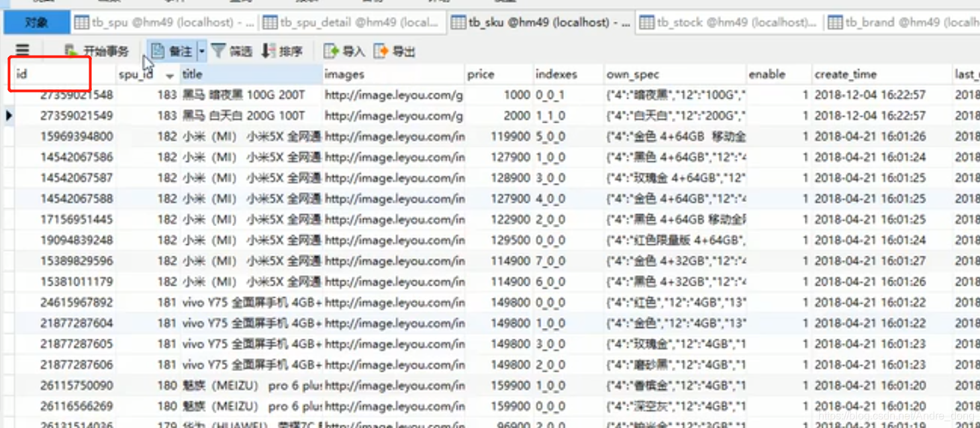Viewport: 980px width, 428px height.
Task: Click the price cell 2000
Action: point(499,115)
